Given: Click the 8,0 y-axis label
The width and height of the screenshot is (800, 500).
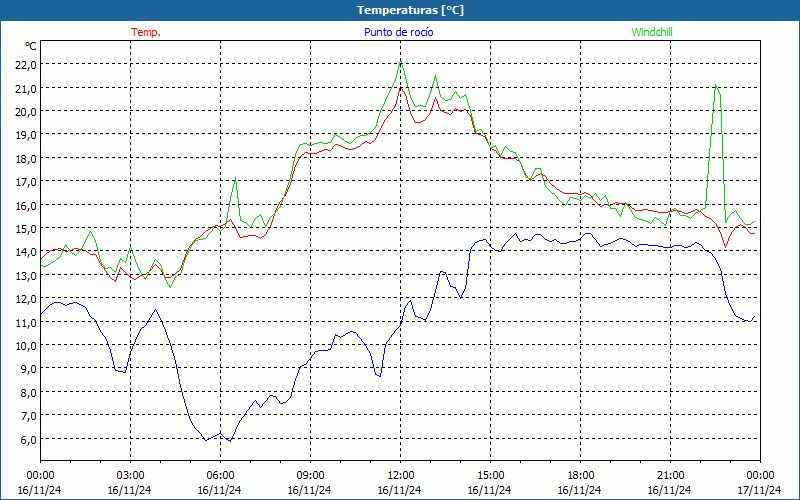Looking at the screenshot, I should 28,392.
